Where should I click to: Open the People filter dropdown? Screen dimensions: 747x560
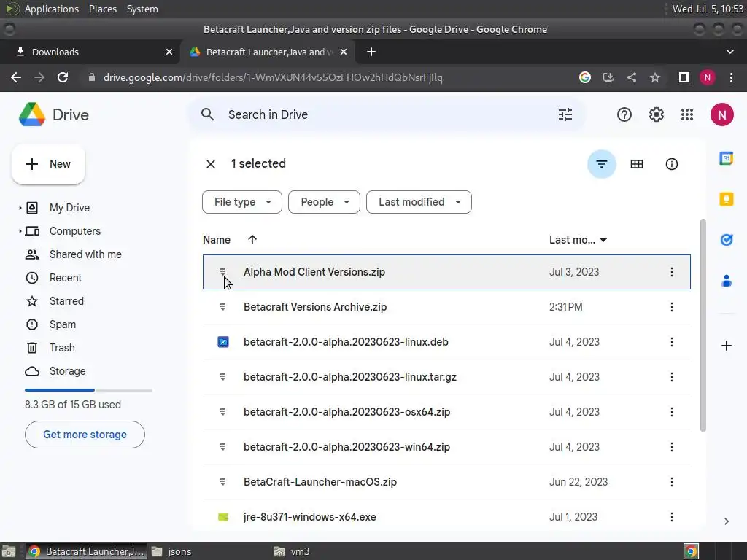(324, 202)
